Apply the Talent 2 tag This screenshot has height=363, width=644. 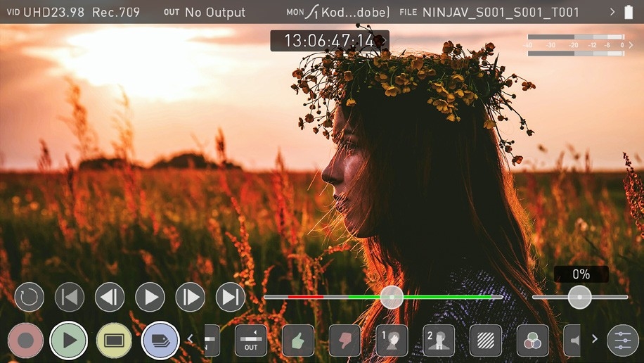point(439,340)
